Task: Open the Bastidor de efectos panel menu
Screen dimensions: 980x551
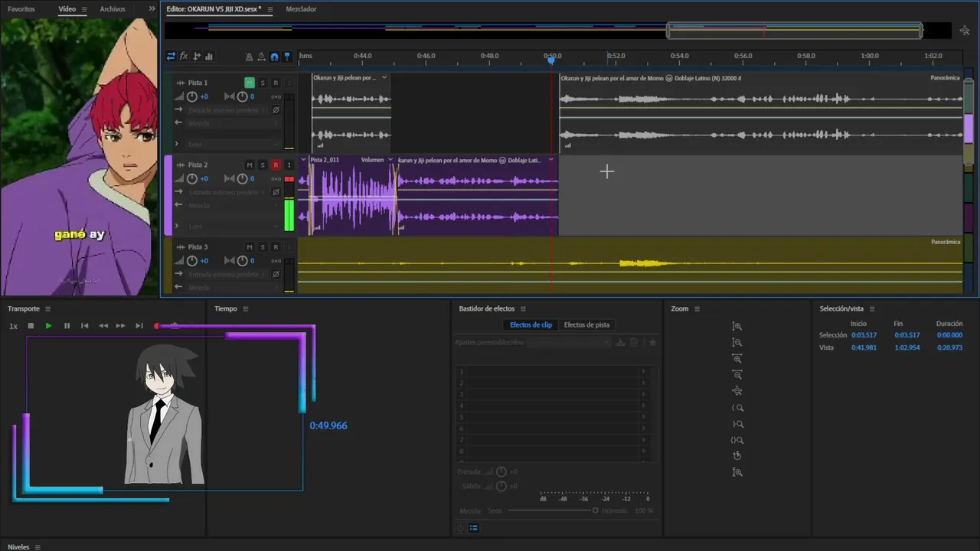Action: [x=523, y=309]
